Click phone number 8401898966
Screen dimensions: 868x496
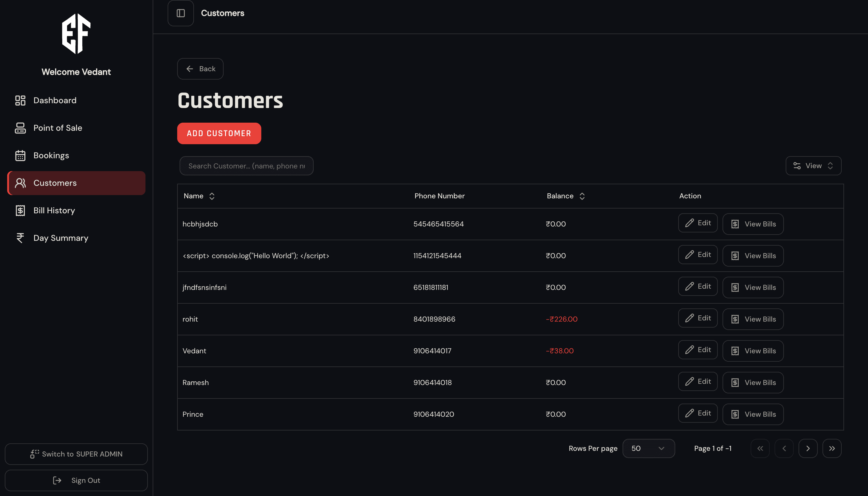pos(434,319)
